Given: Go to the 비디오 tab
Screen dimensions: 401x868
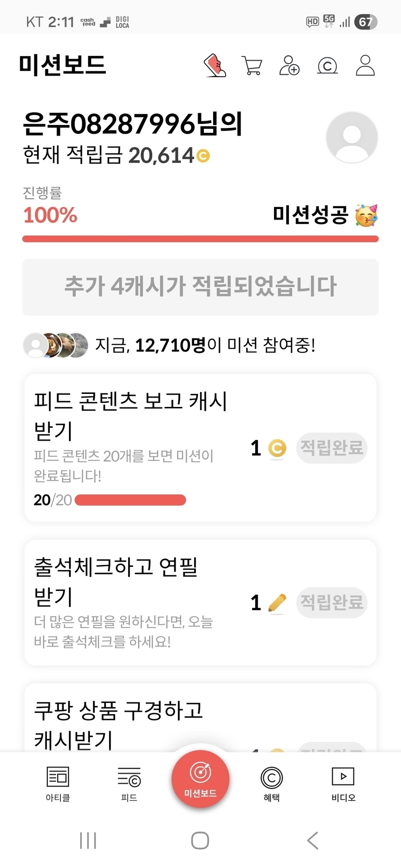Looking at the screenshot, I should 343,783.
